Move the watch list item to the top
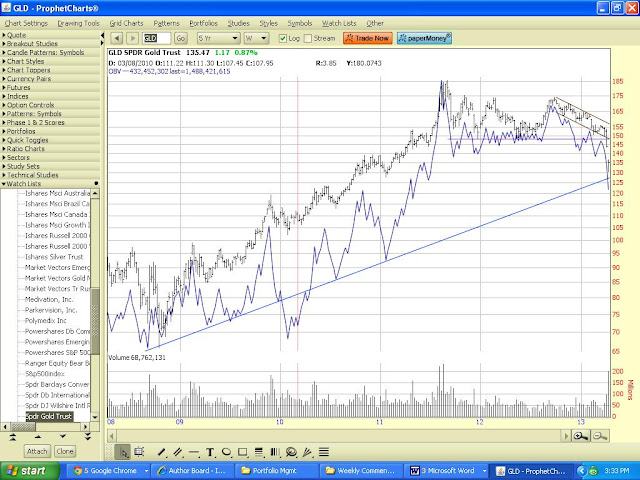 click(12, 437)
